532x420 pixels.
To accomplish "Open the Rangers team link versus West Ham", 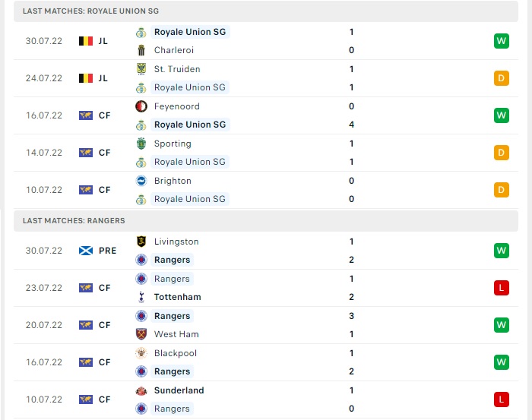I will [x=172, y=316].
